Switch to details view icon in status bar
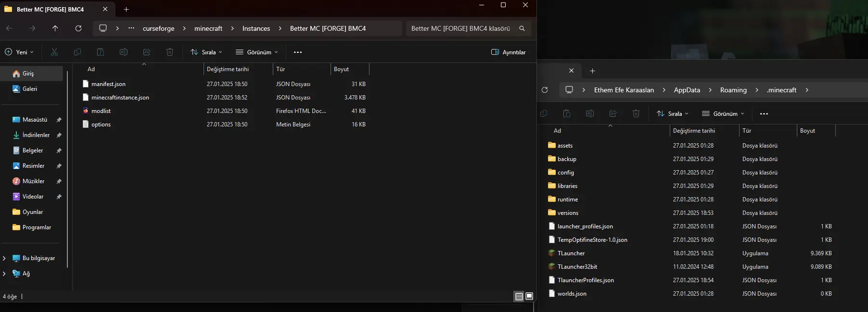 pos(519,297)
